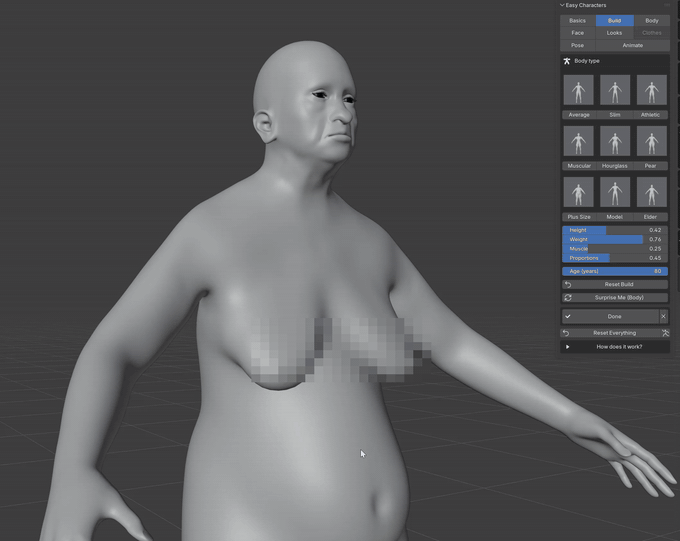Image resolution: width=680 pixels, height=541 pixels.
Task: Click the Height slider
Action: click(x=615, y=230)
